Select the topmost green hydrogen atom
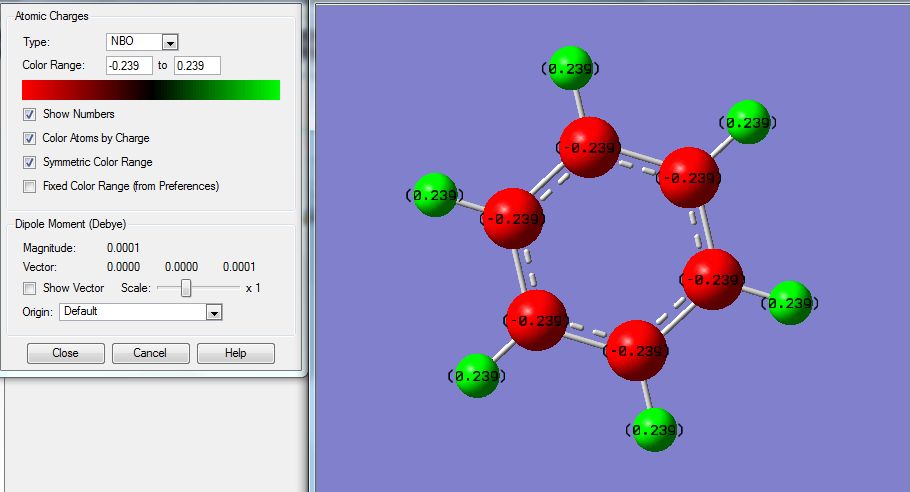Viewport: 910px width, 492px height. (x=570, y=68)
